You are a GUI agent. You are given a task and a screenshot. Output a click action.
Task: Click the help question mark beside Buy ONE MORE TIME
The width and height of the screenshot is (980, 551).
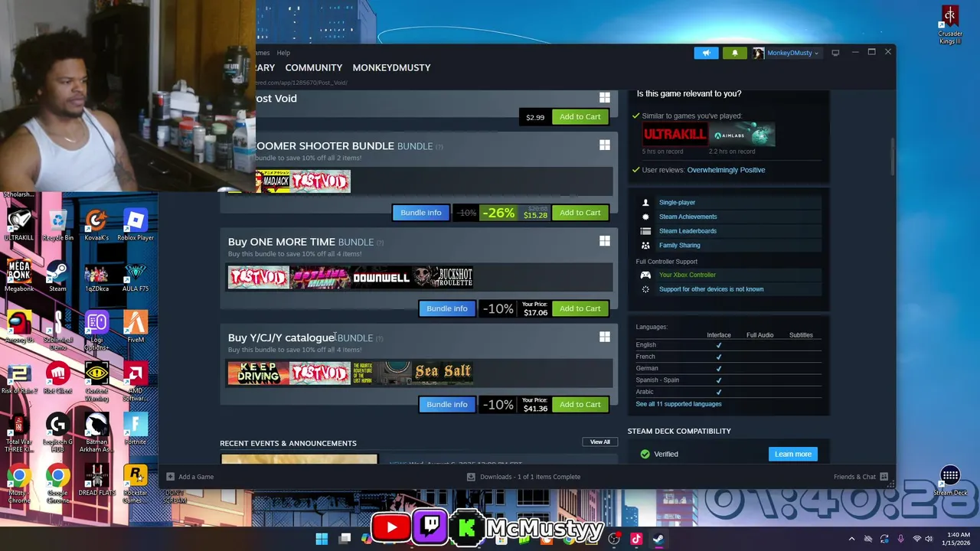pyautogui.click(x=380, y=243)
